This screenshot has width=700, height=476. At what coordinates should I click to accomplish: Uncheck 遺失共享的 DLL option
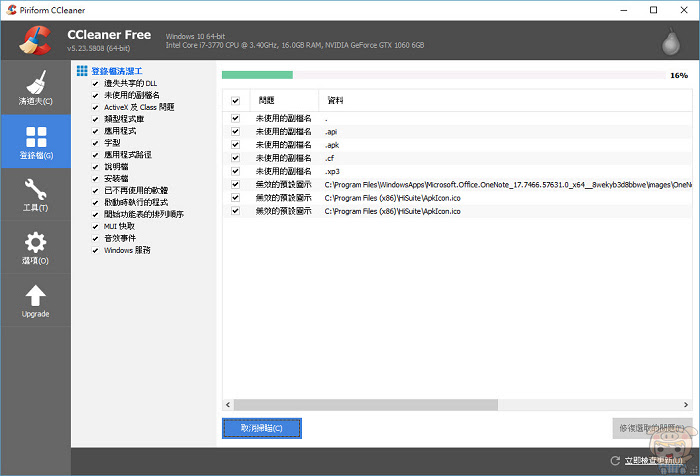tap(95, 84)
